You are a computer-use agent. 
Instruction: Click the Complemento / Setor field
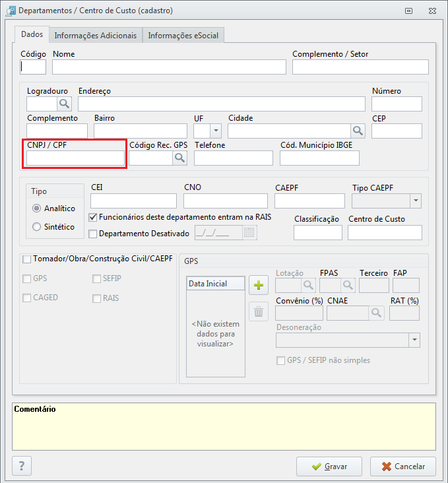tap(360, 67)
